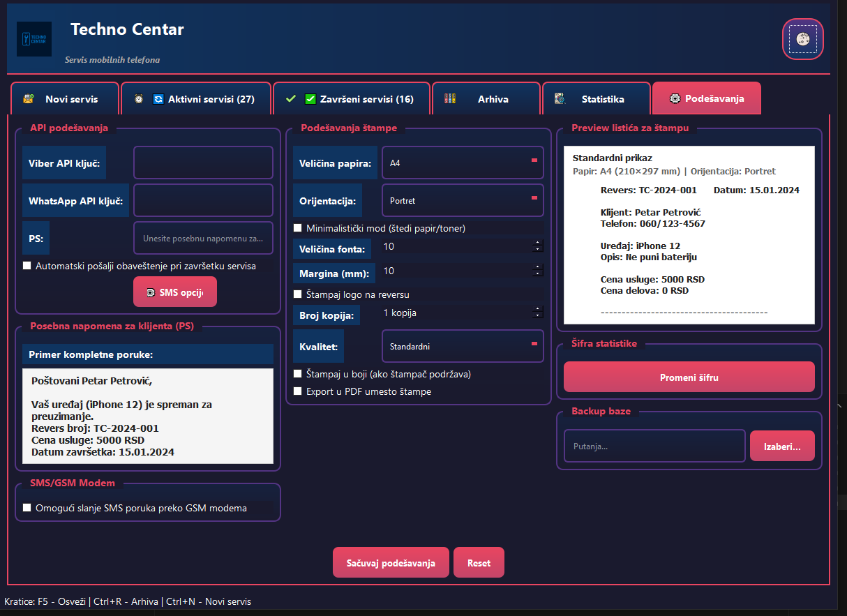Image resolution: width=847 pixels, height=616 pixels.
Task: Click the alarm clock icon on Aktivni servisi
Action: tap(139, 99)
